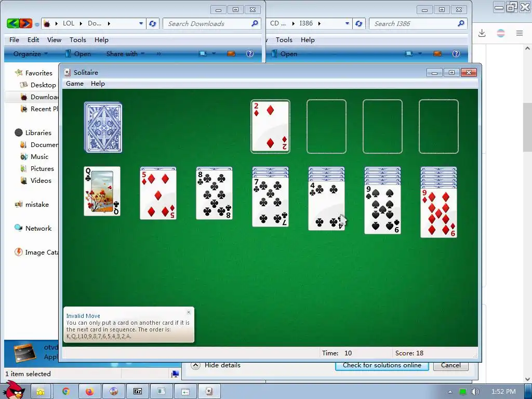Image resolution: width=532 pixels, height=399 pixels.
Task: Select Network in navigation pane
Action: [x=38, y=229]
